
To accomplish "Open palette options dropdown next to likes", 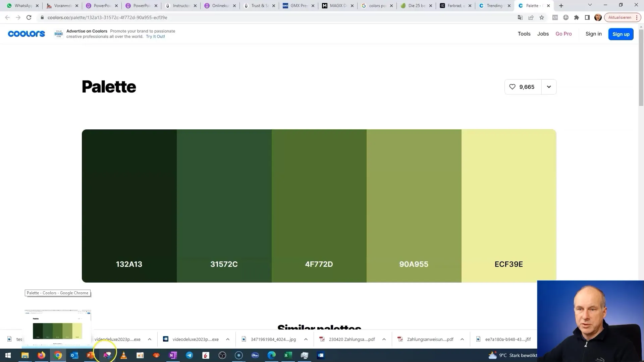I will click(x=549, y=87).
